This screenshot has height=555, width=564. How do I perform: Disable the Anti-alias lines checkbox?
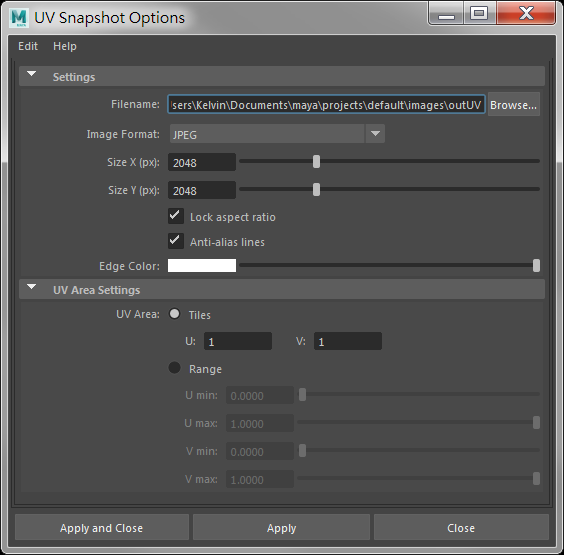point(176,241)
